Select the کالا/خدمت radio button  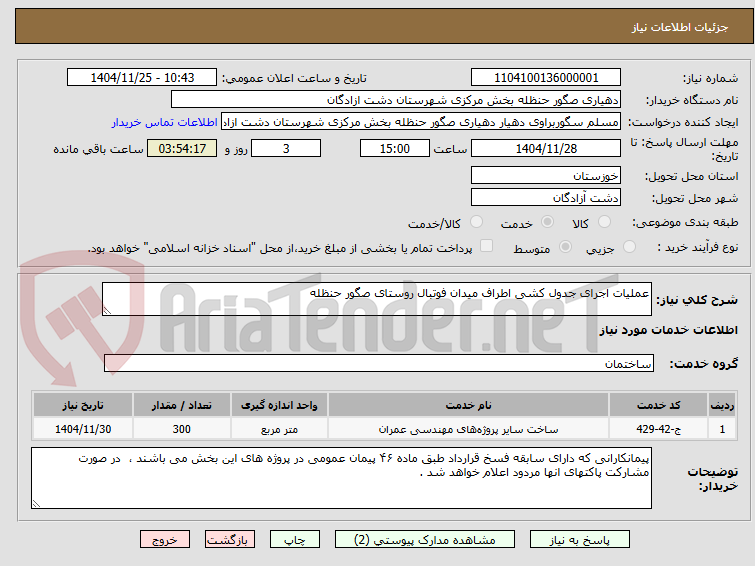(476, 222)
